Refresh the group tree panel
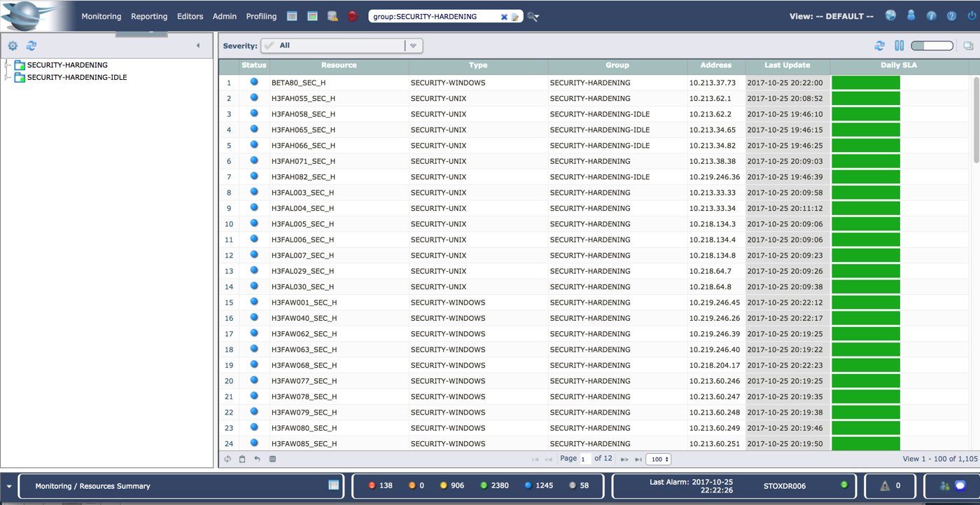 [x=31, y=46]
